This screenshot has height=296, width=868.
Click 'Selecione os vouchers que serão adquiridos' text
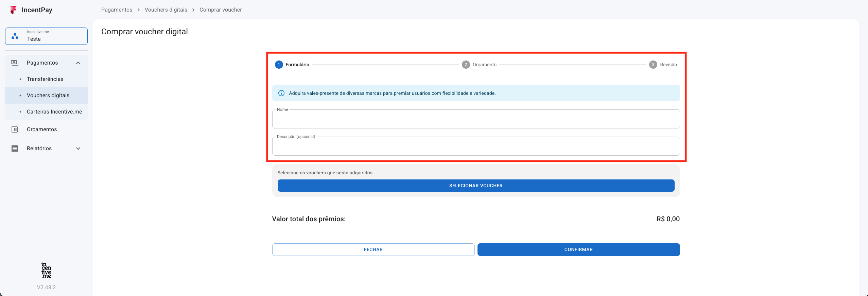[x=325, y=173]
